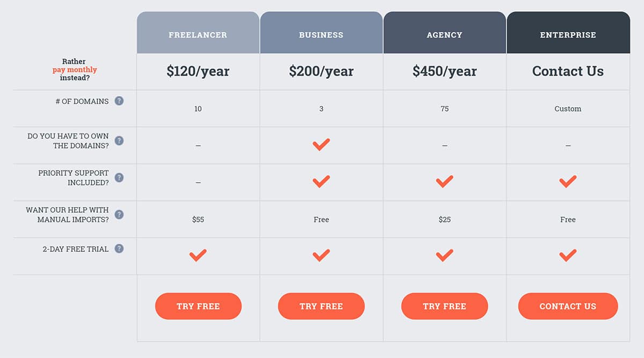
Task: Click help icon for Do You Have to Own the Domains
Action: [x=119, y=141]
